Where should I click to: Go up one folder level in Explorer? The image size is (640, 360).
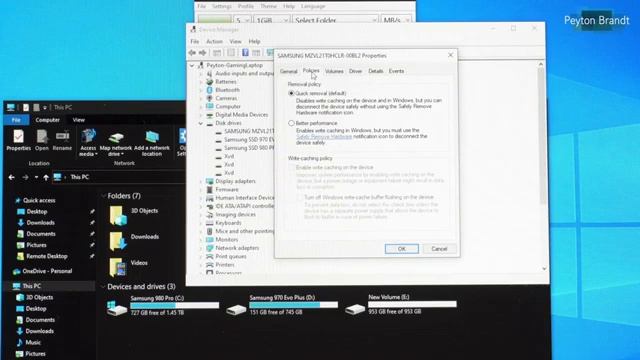coord(46,177)
